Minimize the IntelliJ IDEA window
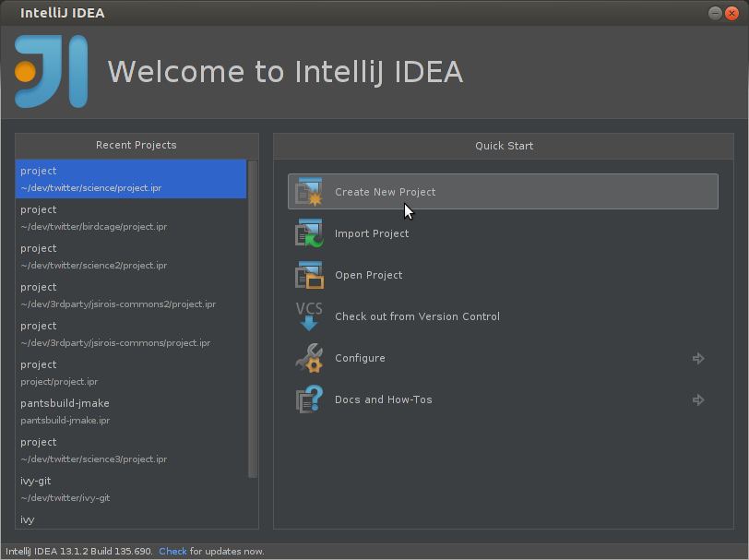This screenshot has height=560, width=749. click(715, 13)
